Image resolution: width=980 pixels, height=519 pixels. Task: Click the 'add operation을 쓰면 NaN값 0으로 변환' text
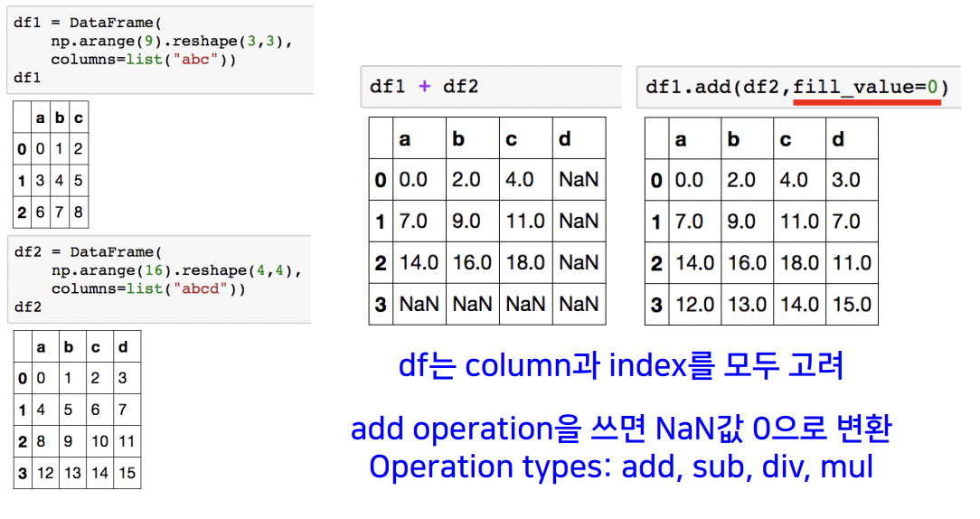621,429
